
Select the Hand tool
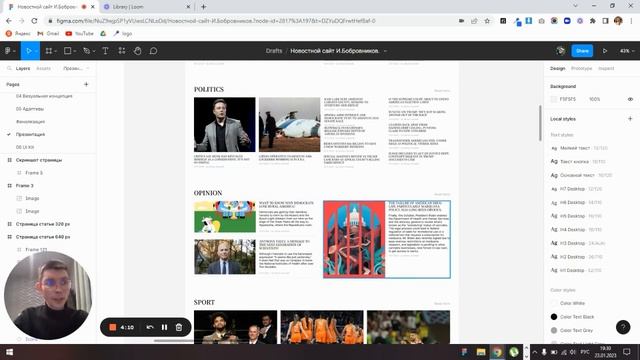point(138,51)
